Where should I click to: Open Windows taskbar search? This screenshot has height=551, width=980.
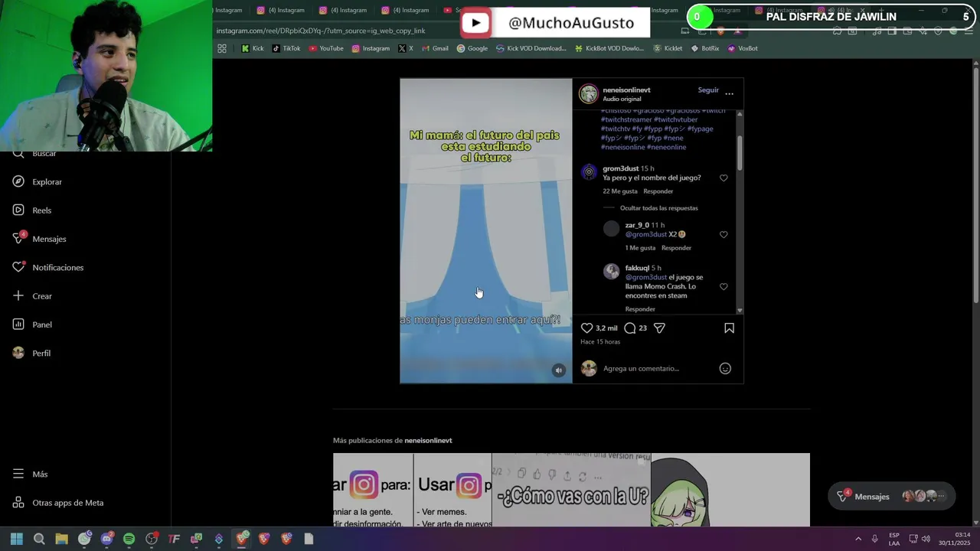click(39, 539)
